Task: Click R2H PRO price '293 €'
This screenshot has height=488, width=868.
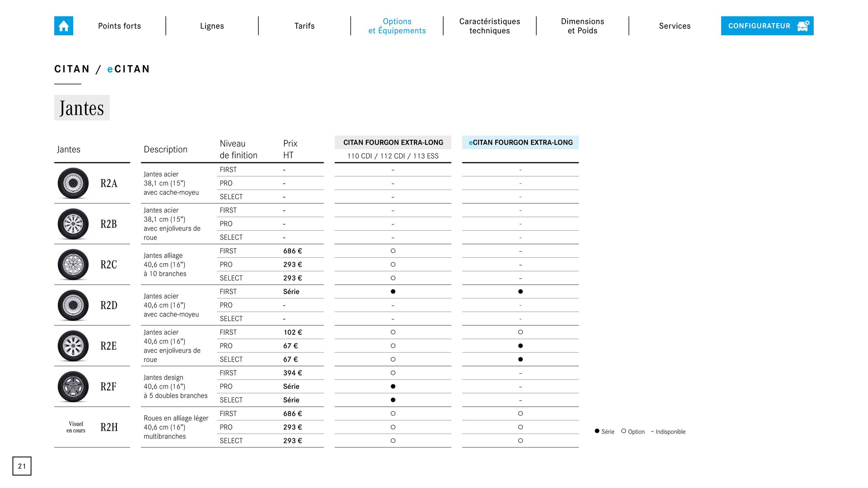Action: point(293,427)
